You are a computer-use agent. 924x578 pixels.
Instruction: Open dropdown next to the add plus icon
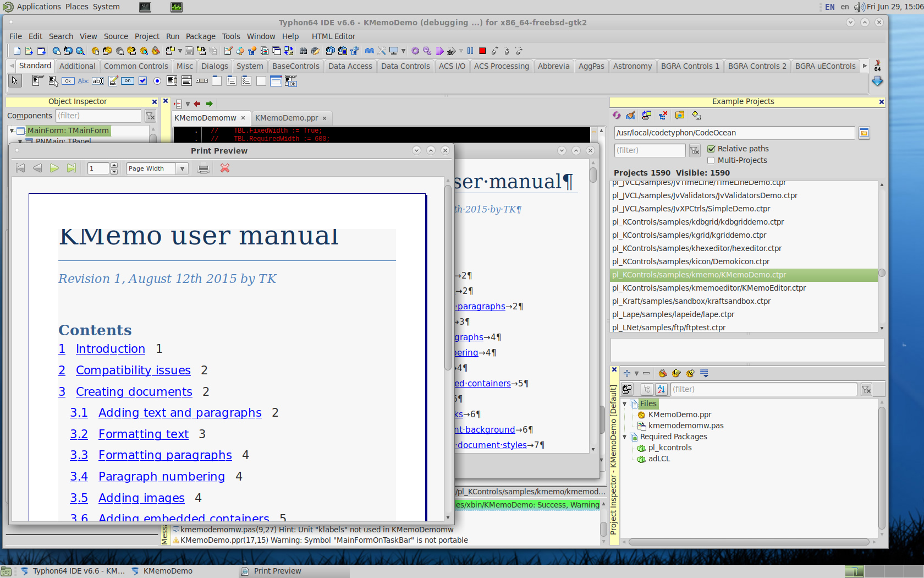point(636,373)
